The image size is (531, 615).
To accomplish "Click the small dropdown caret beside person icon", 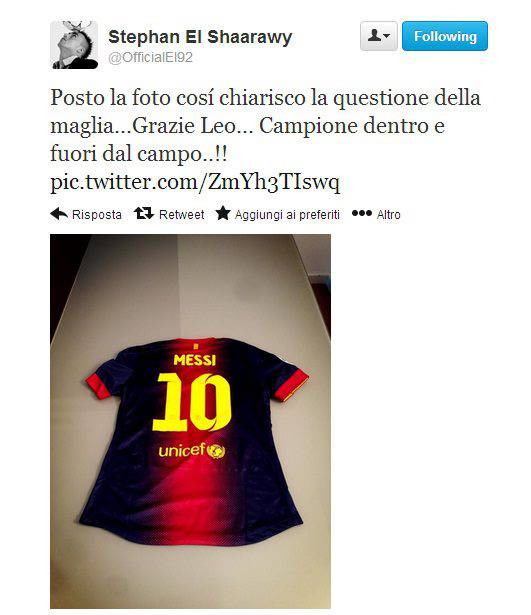I will pos(387,36).
